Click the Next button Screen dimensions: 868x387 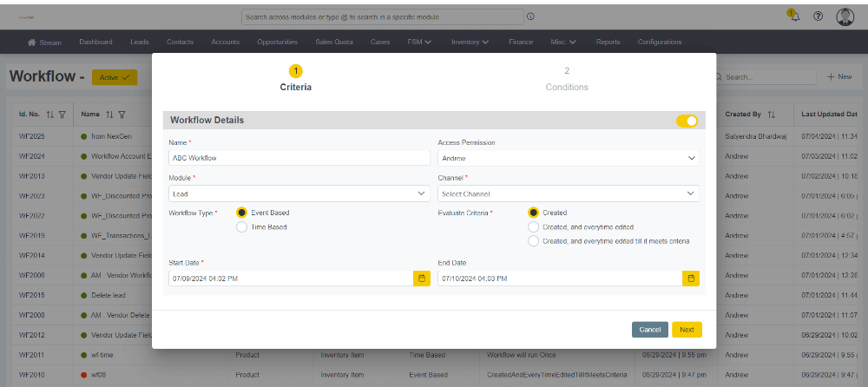pyautogui.click(x=687, y=330)
